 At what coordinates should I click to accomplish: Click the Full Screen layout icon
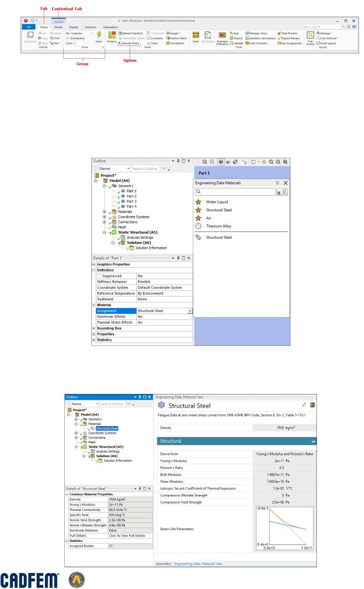[x=310, y=35]
